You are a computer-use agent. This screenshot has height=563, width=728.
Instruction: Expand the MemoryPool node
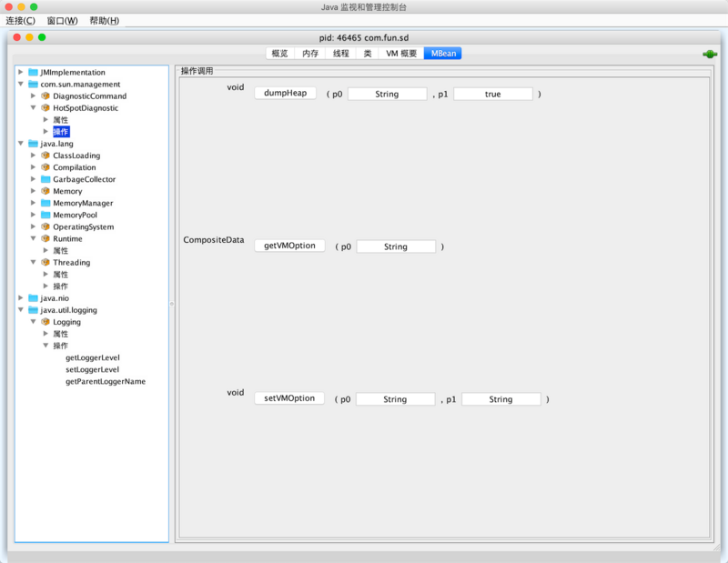pos(33,215)
